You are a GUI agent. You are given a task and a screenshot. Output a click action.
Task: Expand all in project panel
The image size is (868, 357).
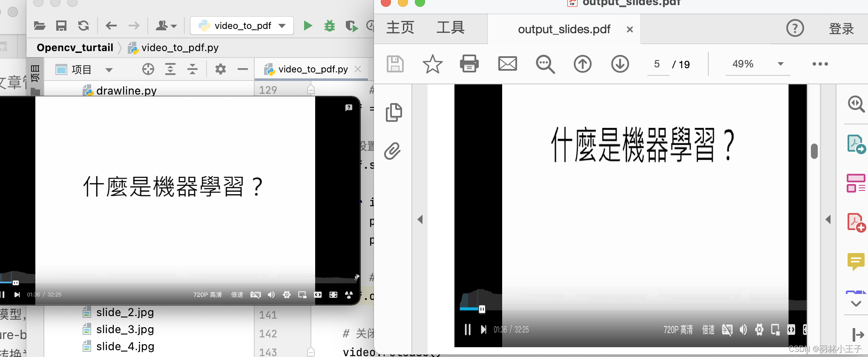(x=170, y=69)
